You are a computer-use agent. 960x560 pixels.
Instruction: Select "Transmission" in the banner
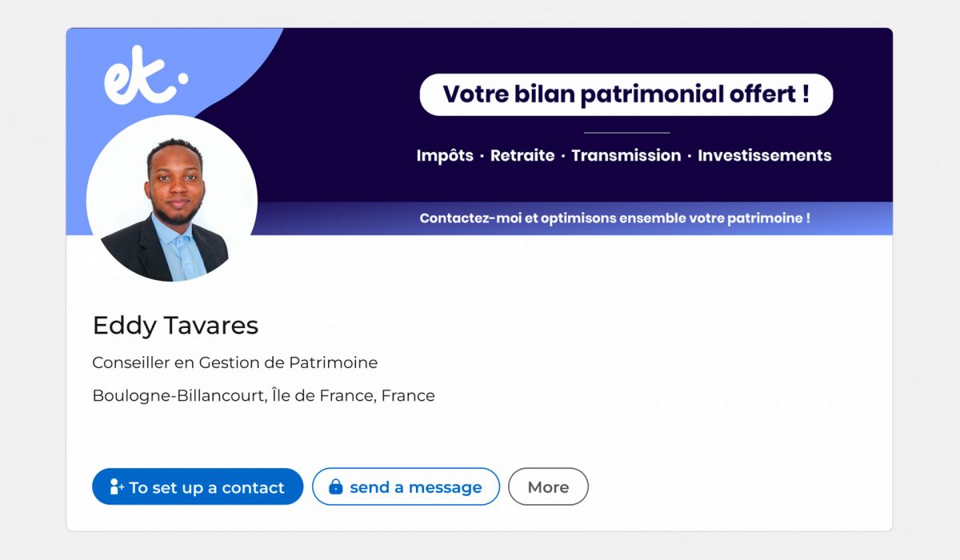(626, 155)
